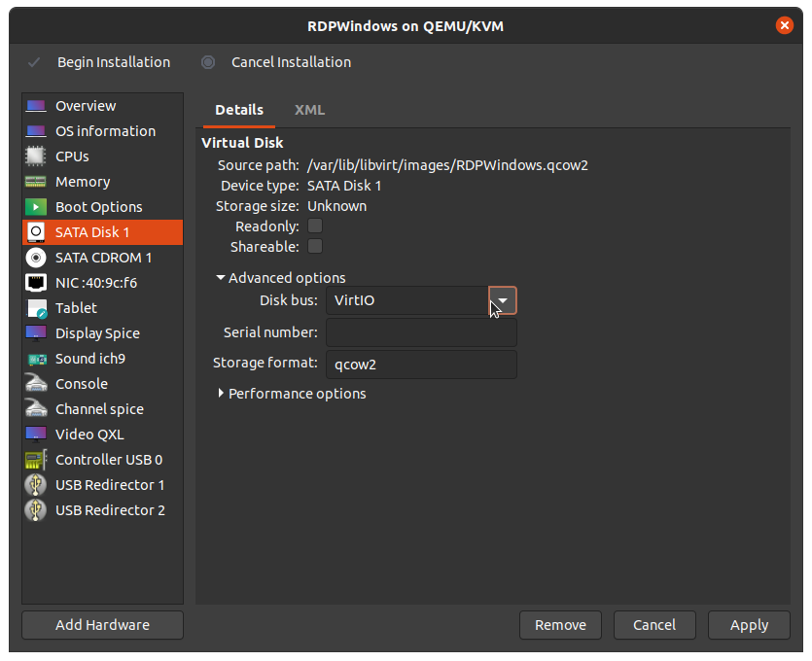The height and width of the screenshot is (661, 812).
Task: Select the SATA CDROM 1 disc icon
Action: (36, 258)
